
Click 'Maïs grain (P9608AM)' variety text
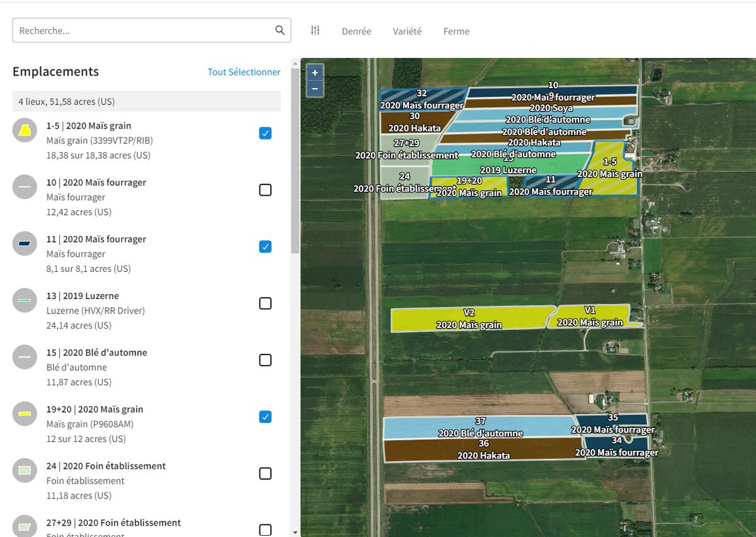click(90, 424)
